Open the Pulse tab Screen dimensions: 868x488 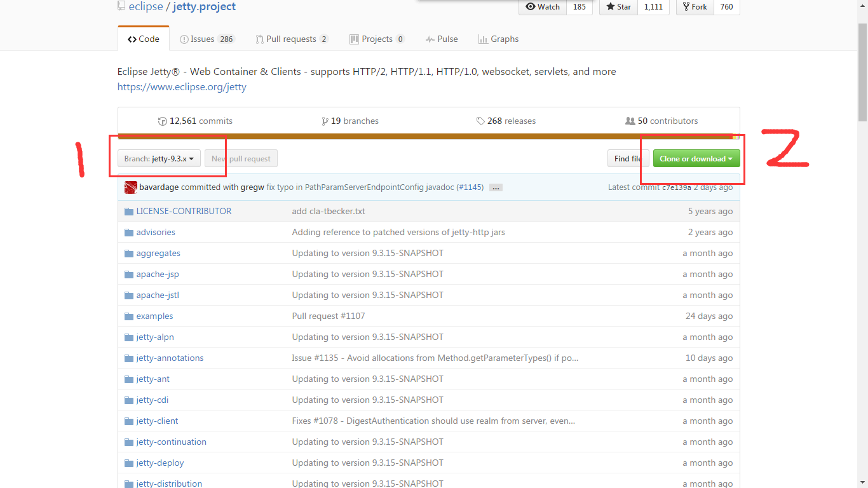[x=442, y=39]
